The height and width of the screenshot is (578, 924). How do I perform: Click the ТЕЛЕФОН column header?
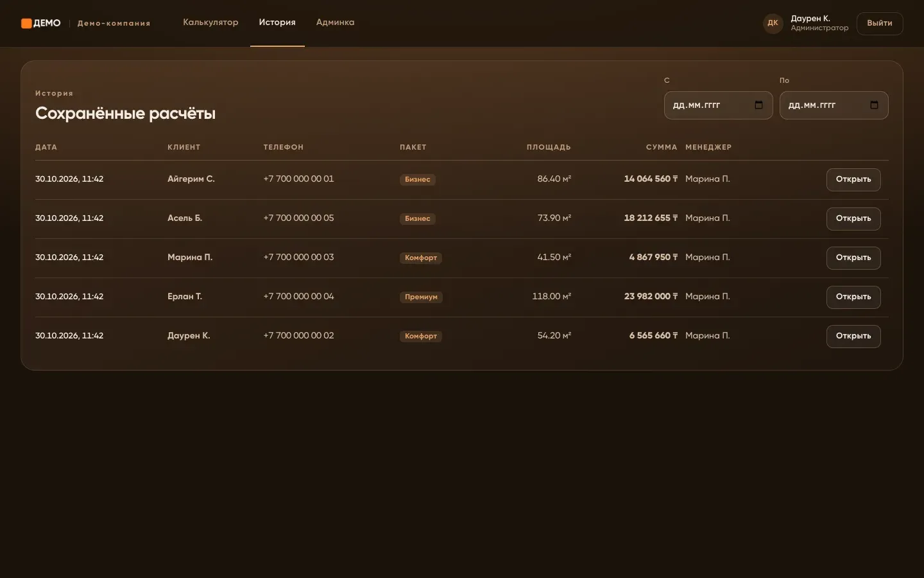tap(284, 148)
